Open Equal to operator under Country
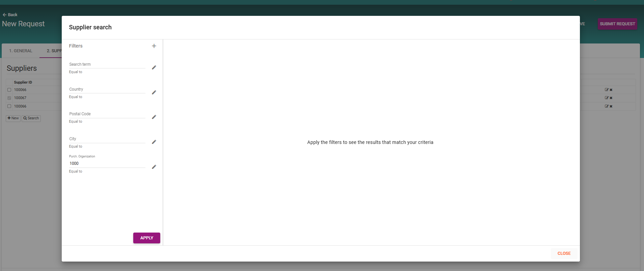Screen dimensions: 644x271 (76, 97)
